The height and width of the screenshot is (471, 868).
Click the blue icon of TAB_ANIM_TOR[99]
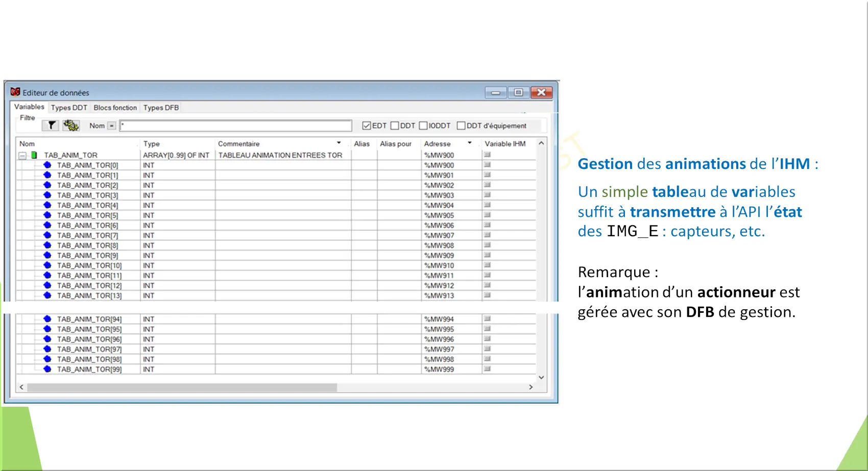tap(47, 369)
